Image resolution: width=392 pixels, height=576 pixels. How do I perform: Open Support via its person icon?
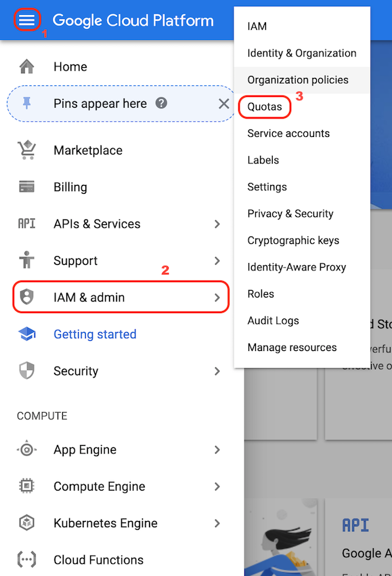click(27, 260)
